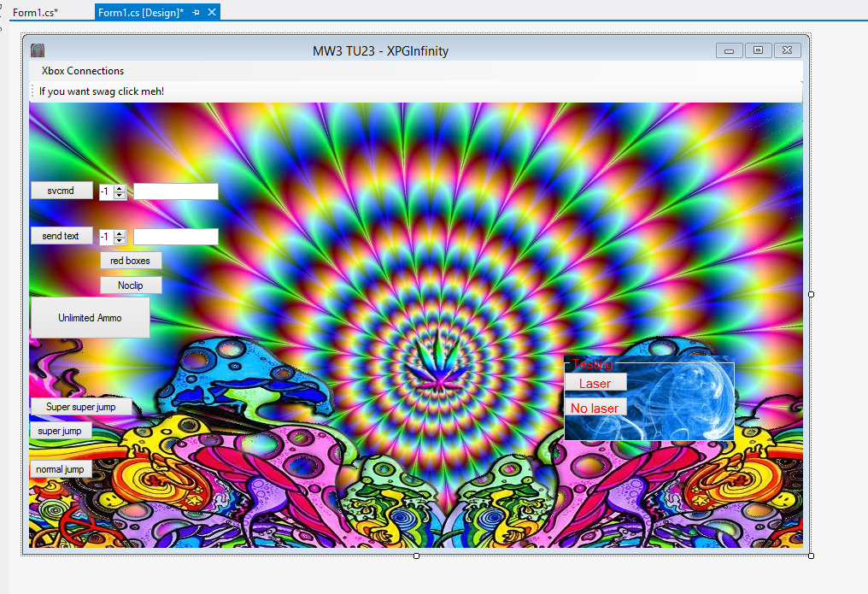
Task: Focus the text box beside send text
Action: point(176,237)
